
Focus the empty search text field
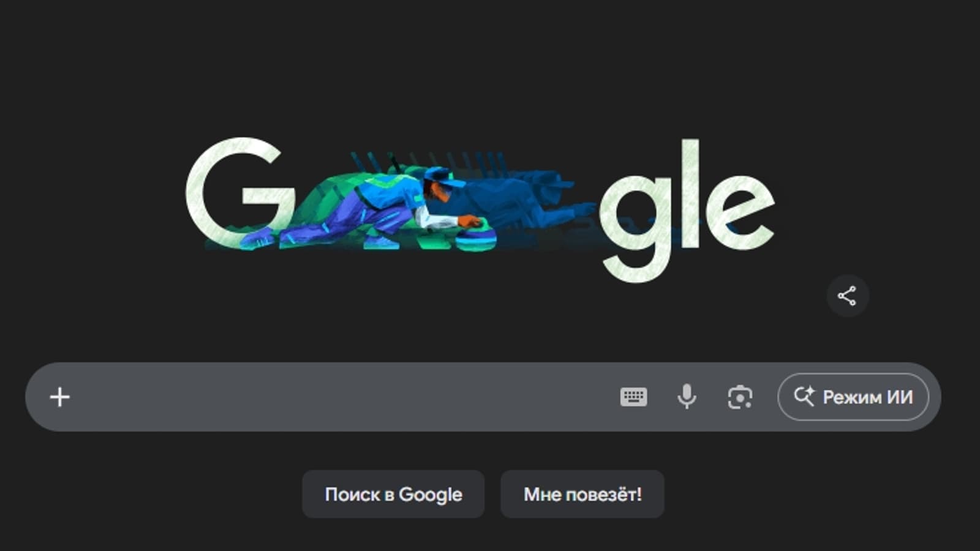tap(343, 397)
